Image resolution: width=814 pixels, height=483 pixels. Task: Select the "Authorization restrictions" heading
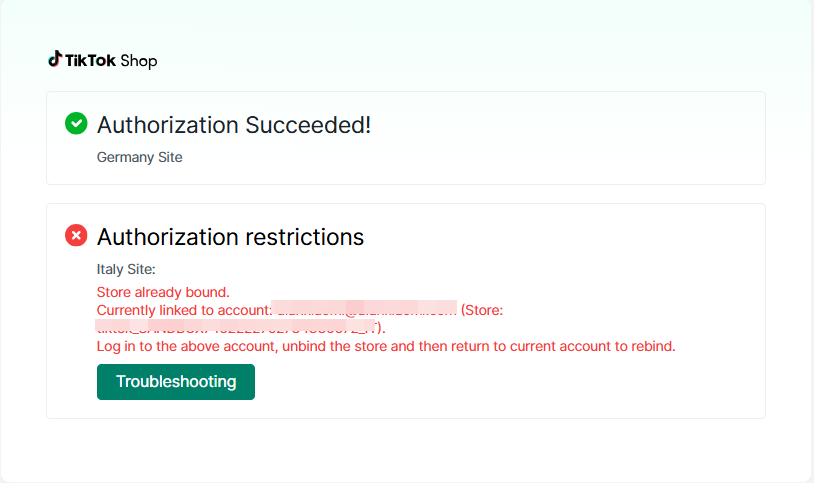pos(230,237)
